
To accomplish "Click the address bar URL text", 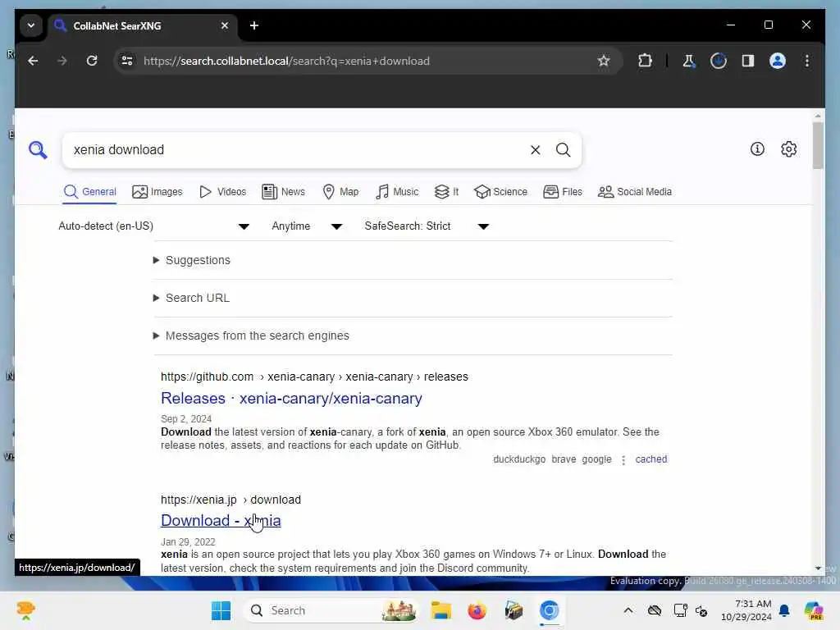I will pos(286,61).
